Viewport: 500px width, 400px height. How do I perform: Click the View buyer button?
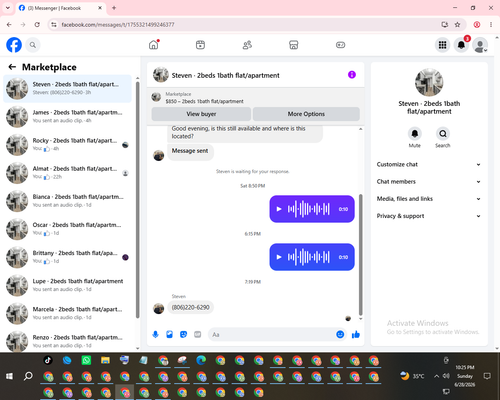pos(201,114)
